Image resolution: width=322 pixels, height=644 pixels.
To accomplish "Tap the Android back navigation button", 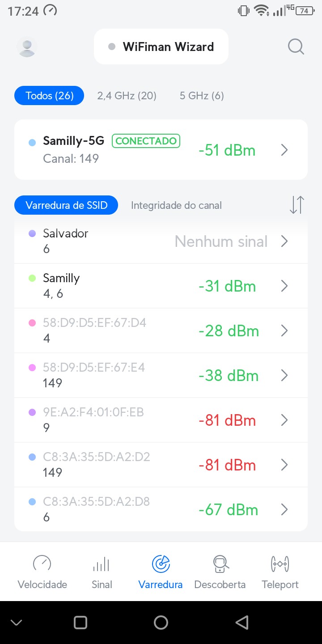I will coord(241,622).
